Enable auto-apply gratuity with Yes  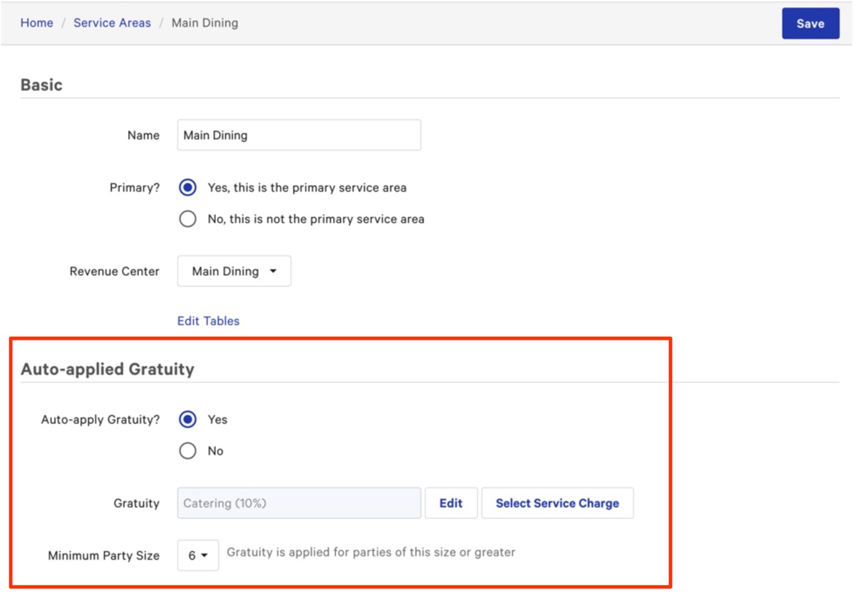point(188,420)
